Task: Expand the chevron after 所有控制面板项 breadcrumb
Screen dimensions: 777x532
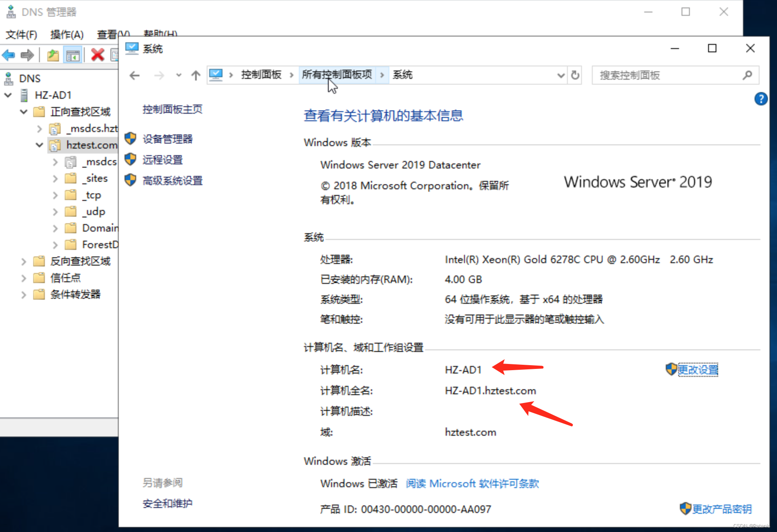Action: click(382, 75)
